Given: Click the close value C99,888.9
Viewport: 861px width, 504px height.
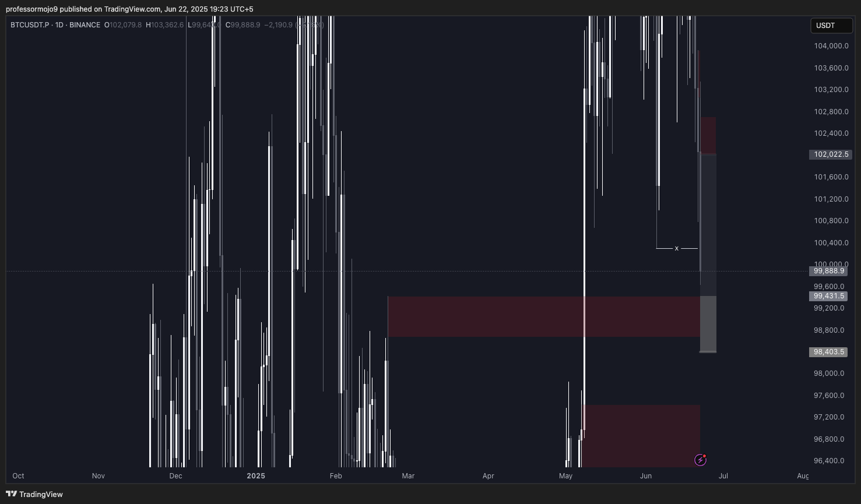Looking at the screenshot, I should (x=243, y=25).
